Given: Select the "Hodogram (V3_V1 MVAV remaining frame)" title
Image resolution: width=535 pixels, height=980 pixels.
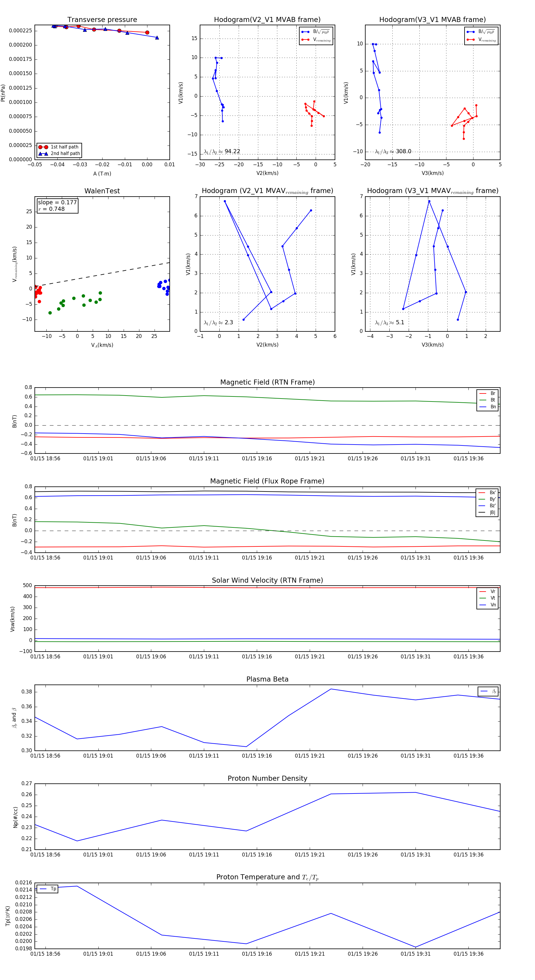Looking at the screenshot, I should (432, 191).
